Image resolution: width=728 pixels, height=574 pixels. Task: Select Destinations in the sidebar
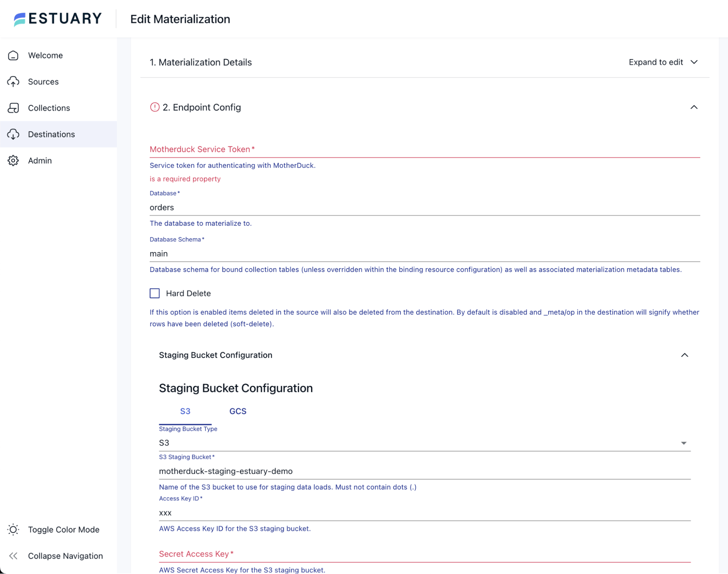[x=58, y=134]
